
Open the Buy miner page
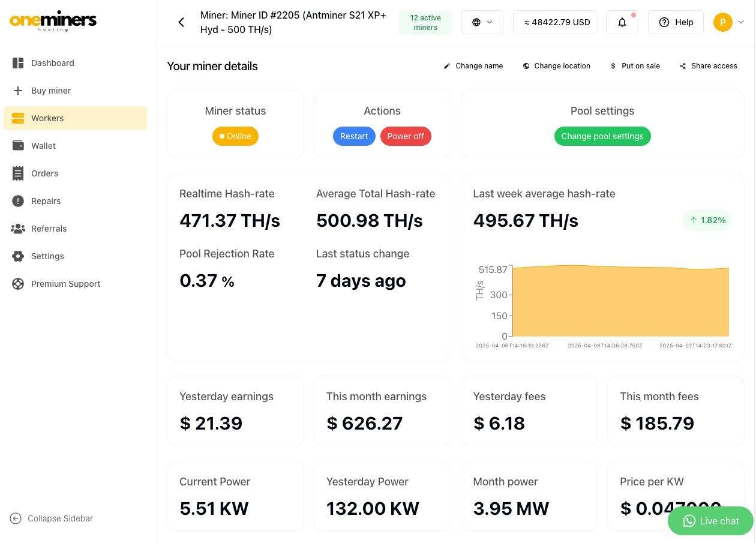(x=50, y=91)
